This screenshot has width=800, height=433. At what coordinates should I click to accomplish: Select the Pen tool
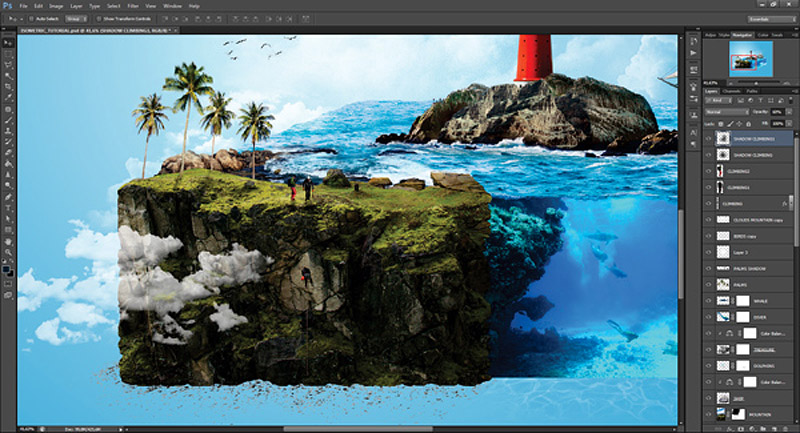tap(8, 197)
